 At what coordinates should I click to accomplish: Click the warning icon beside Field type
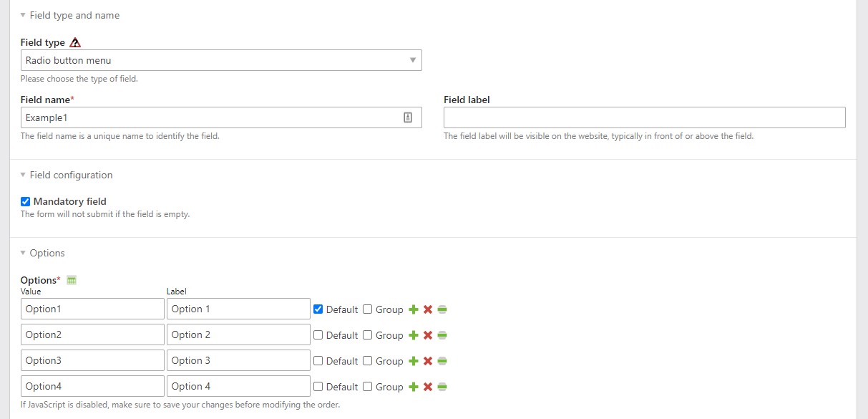coord(75,42)
